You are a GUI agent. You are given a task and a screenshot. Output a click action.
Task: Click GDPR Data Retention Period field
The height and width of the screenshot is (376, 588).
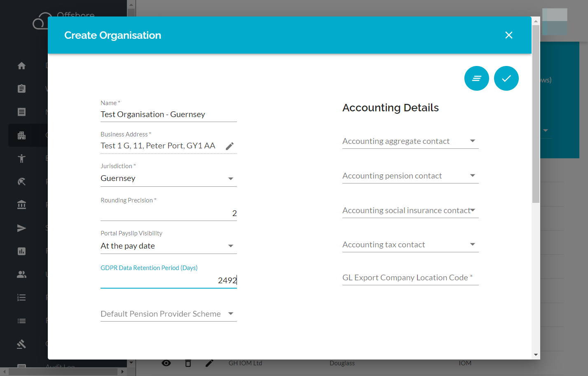169,281
